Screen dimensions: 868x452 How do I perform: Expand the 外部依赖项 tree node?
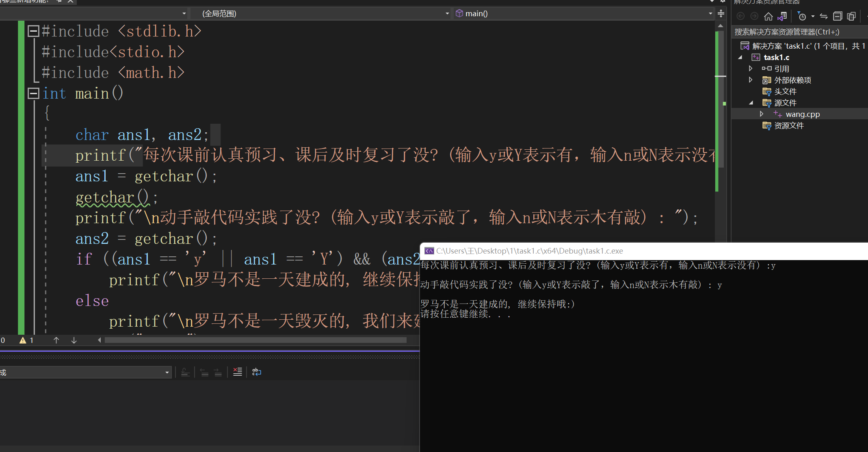click(750, 80)
